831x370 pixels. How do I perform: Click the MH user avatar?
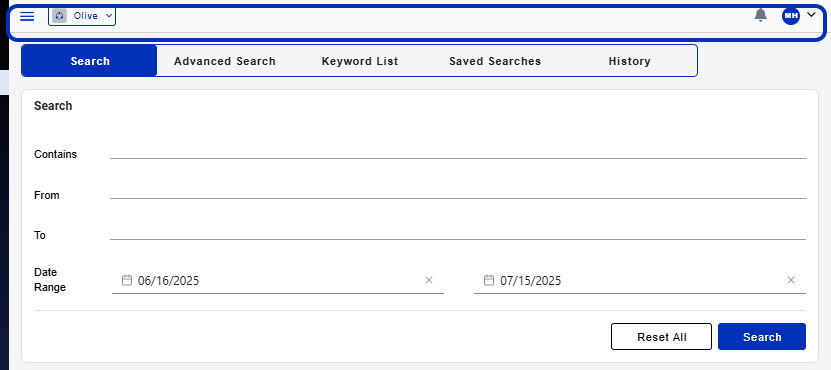(791, 16)
